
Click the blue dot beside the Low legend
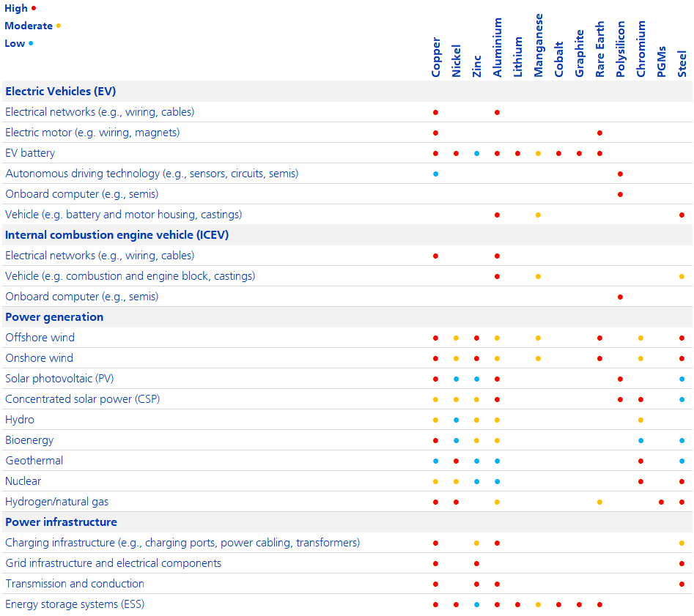pyautogui.click(x=31, y=43)
